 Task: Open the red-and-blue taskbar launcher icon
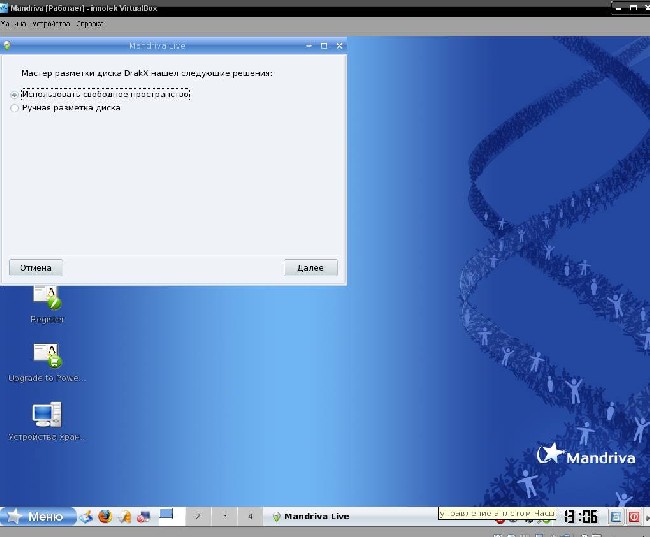(143, 517)
